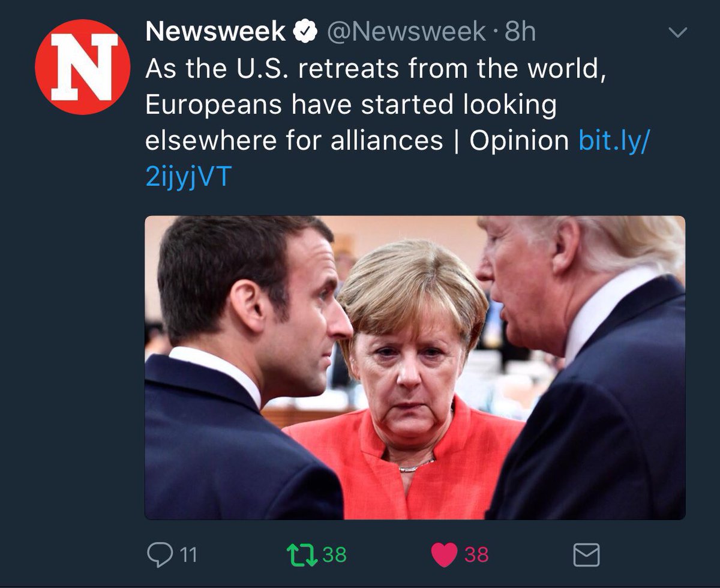Retweet using the green arrows icon
The height and width of the screenshot is (588, 720).
click(303, 554)
